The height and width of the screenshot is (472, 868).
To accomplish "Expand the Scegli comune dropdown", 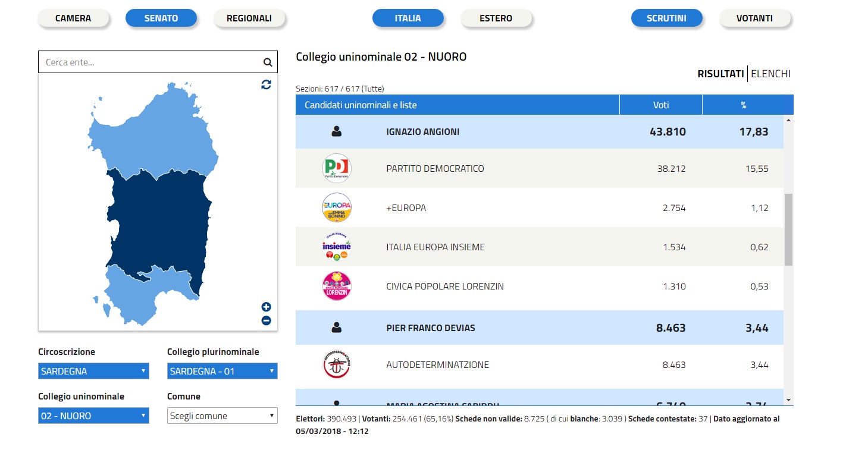I will pos(222,416).
